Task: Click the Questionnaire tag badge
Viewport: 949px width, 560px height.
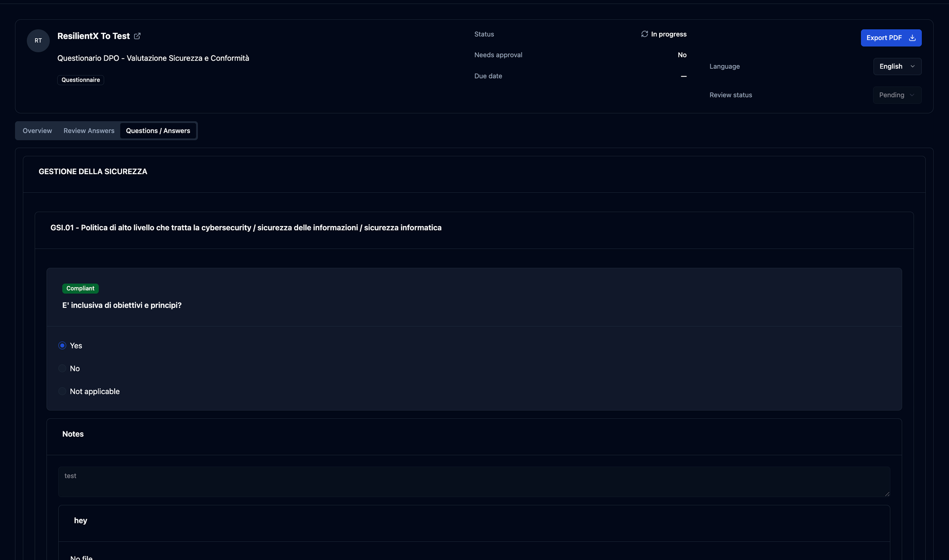Action: click(81, 80)
